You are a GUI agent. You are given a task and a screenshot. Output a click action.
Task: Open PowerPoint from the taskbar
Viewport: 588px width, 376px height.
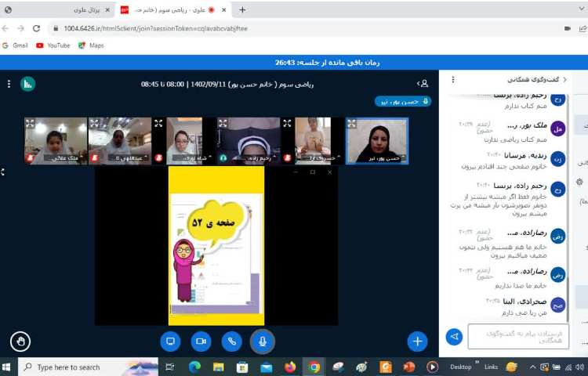[408, 367]
